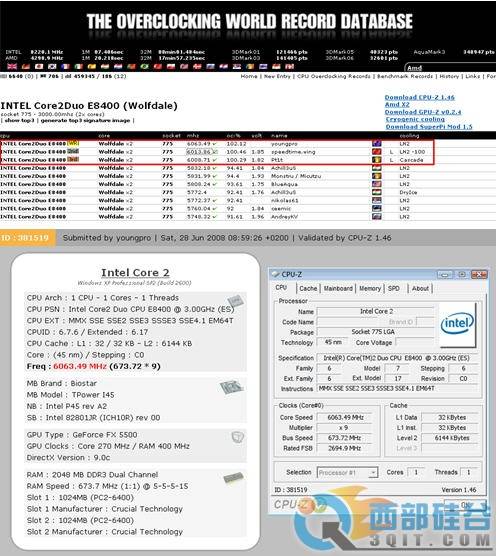The height and width of the screenshot is (556, 496).
Task: Click the Intel logo in CPU-Z window
Action: [x=457, y=324]
